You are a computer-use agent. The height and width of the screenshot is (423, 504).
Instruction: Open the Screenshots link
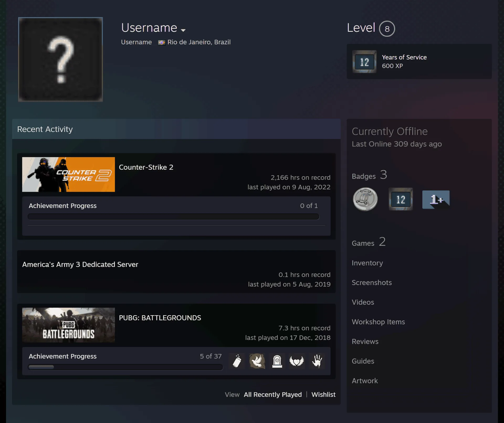(x=372, y=283)
